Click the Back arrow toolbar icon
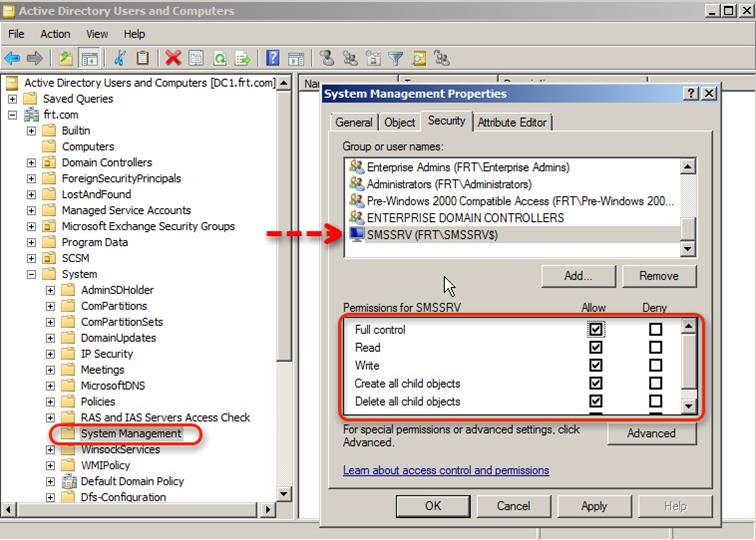 tap(12, 58)
